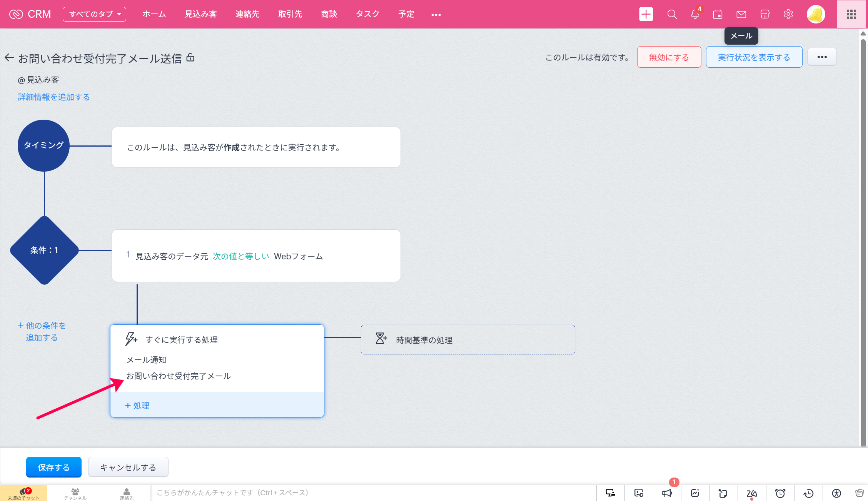Open the marketplace store icon
Viewport: 868px width, 501px height.
[765, 14]
